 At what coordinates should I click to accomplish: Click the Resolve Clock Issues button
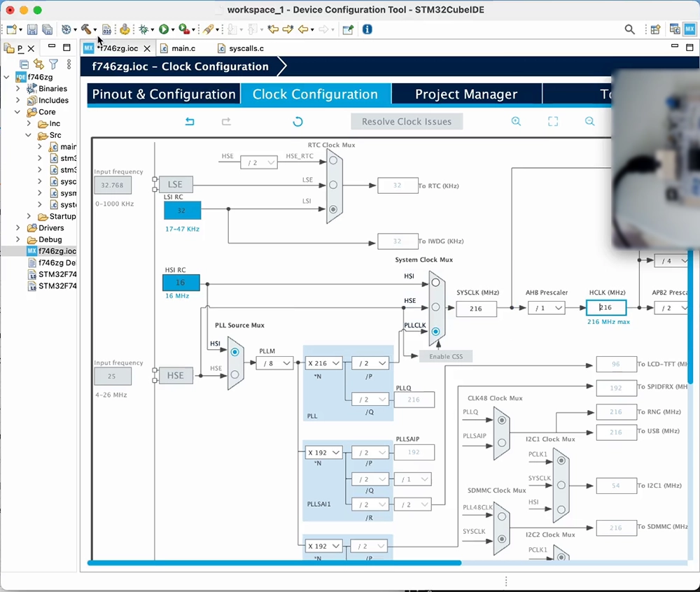click(x=406, y=121)
